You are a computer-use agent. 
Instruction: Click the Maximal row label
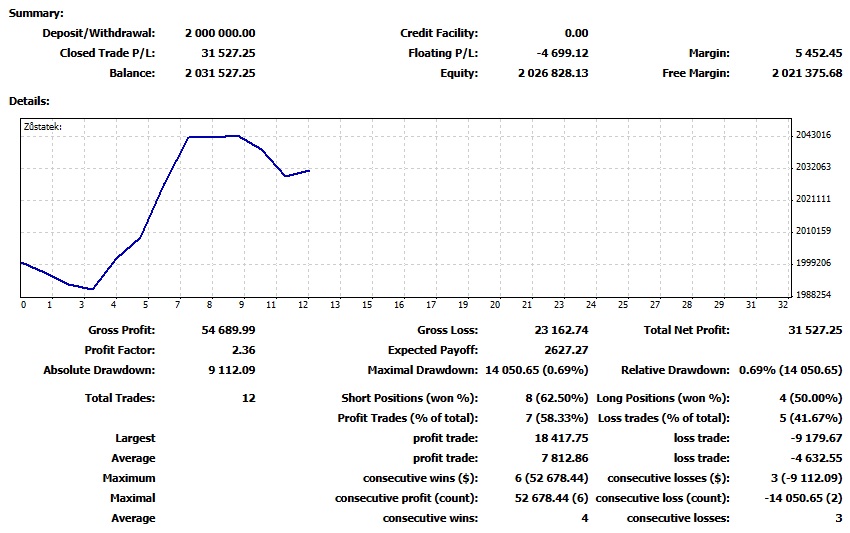133,499
